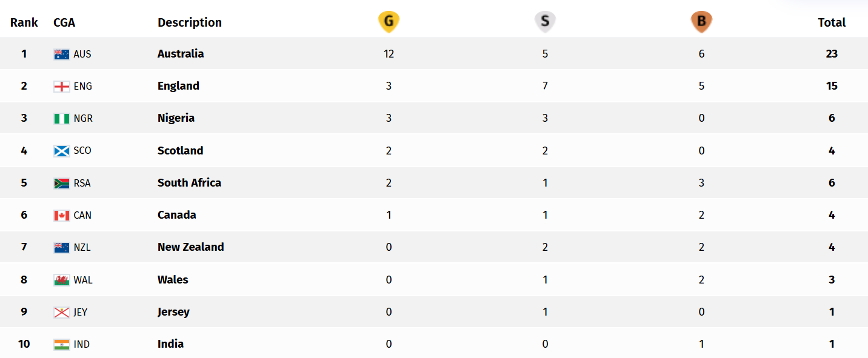This screenshot has height=358, width=868.
Task: Click the England flag icon
Action: pos(62,86)
